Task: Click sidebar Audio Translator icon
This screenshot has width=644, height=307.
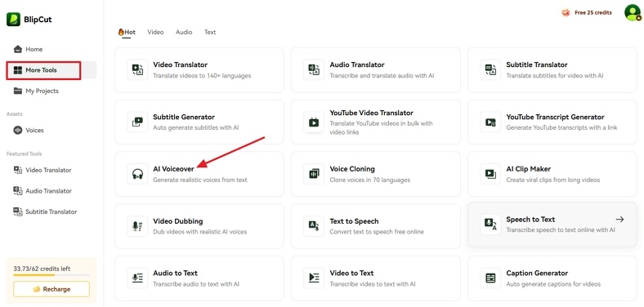Action: (18, 190)
